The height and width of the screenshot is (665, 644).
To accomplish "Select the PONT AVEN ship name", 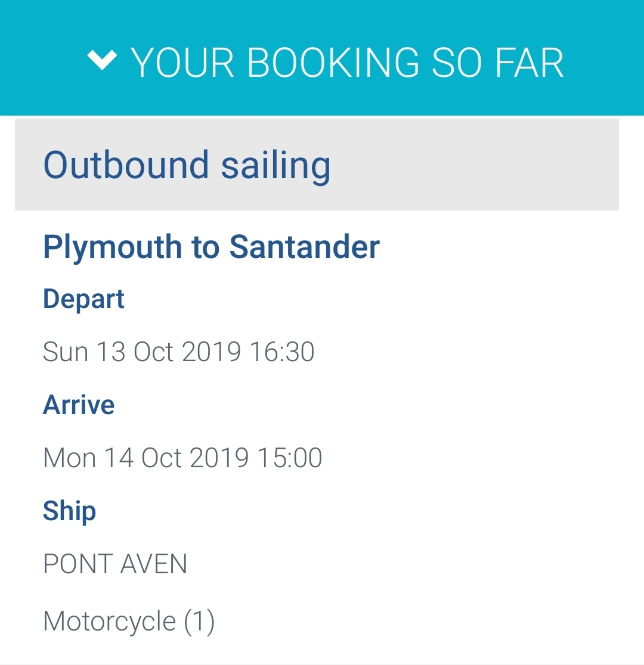I will [x=115, y=564].
